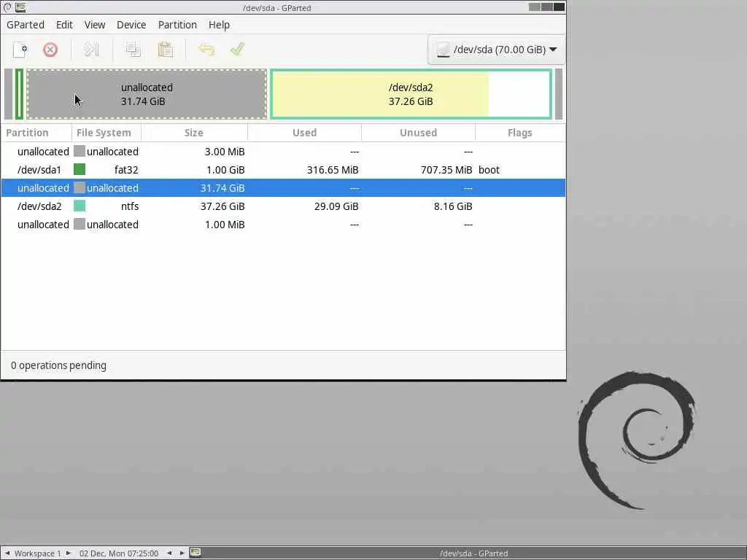Click the Apply all operations checkmark

(237, 50)
